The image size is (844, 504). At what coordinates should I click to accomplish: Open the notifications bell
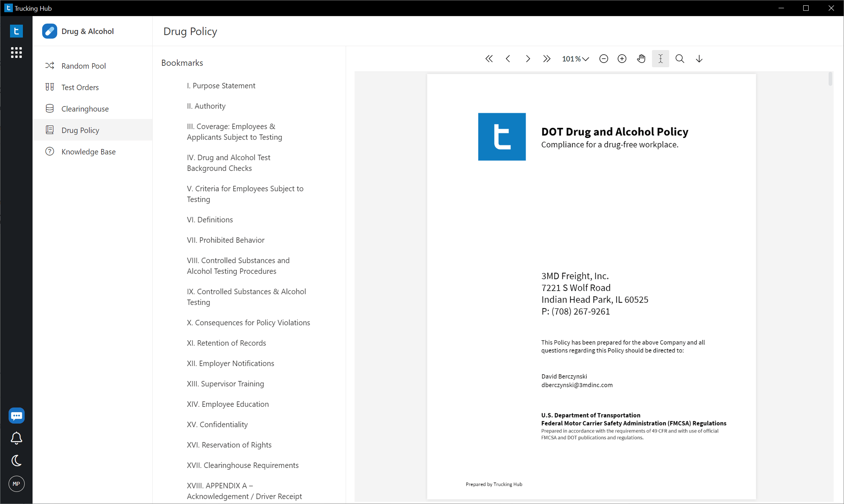tap(16, 438)
